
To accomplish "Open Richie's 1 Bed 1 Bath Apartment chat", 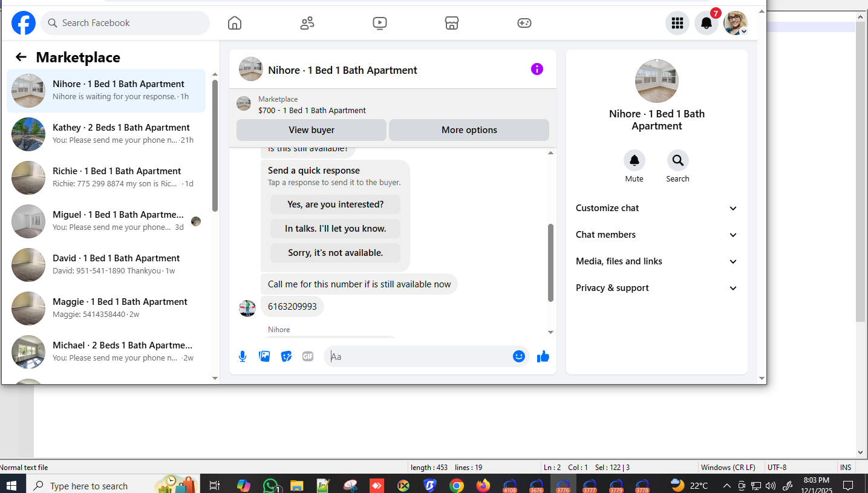I will pyautogui.click(x=106, y=178).
